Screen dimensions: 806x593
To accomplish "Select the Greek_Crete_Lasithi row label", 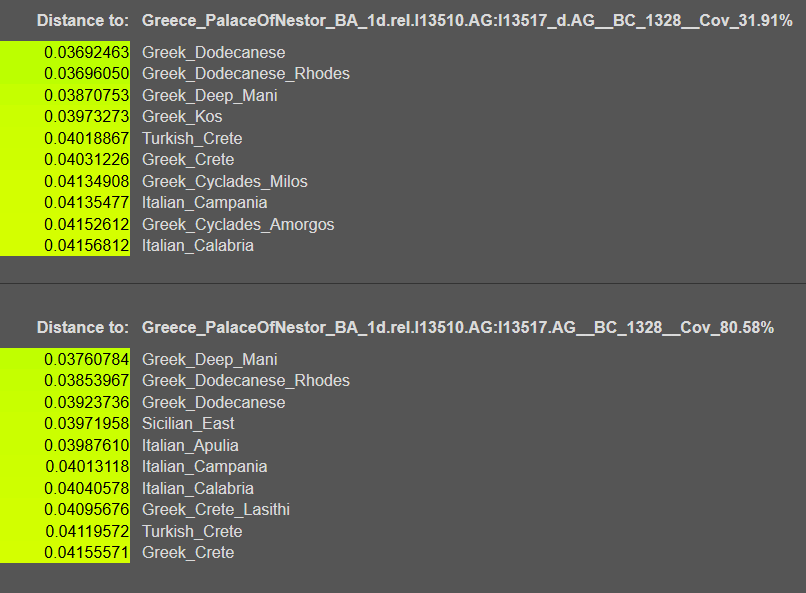I will [x=216, y=510].
